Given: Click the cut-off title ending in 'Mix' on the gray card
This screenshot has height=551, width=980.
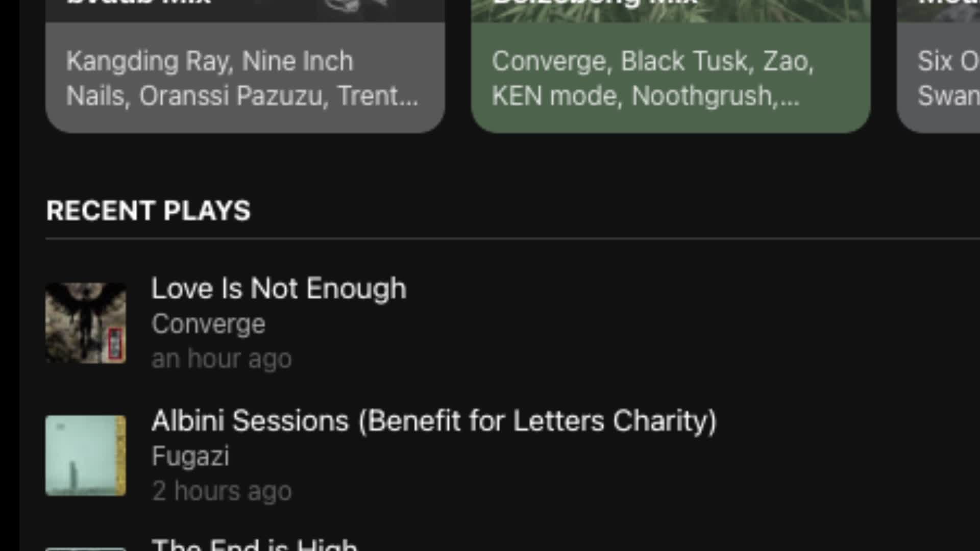Looking at the screenshot, I should (x=139, y=3).
